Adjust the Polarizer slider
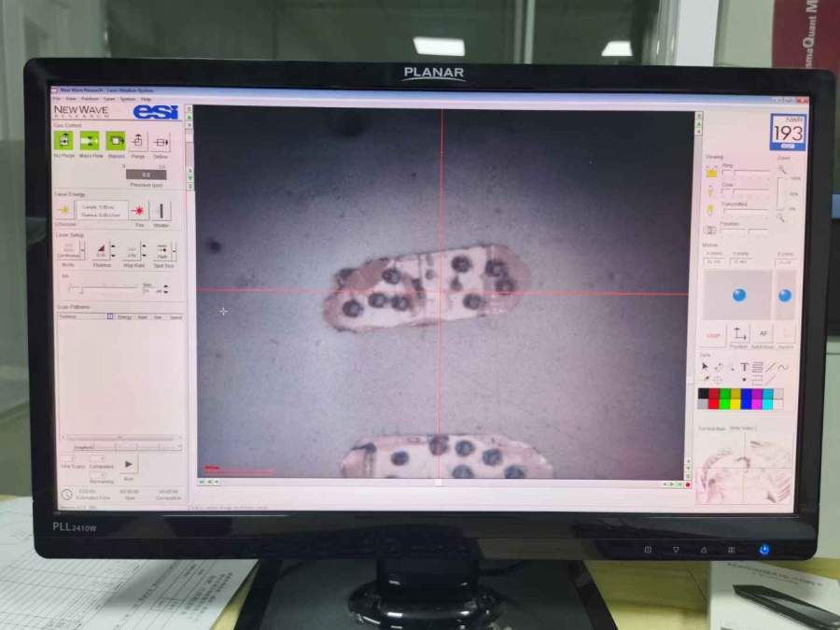Image resolution: width=840 pixels, height=630 pixels. [x=745, y=231]
